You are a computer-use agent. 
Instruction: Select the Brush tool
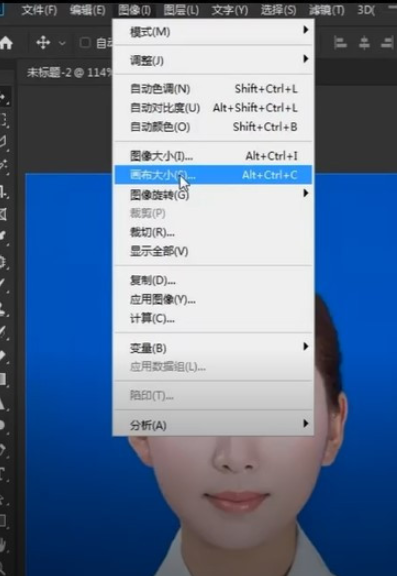3,285
